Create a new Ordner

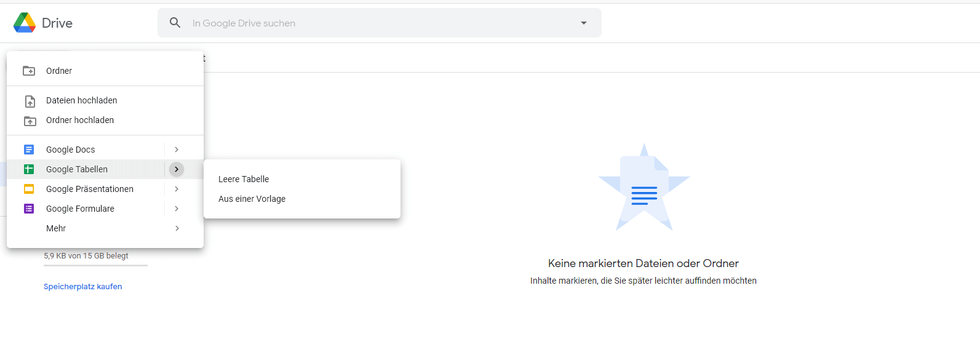(x=105, y=71)
